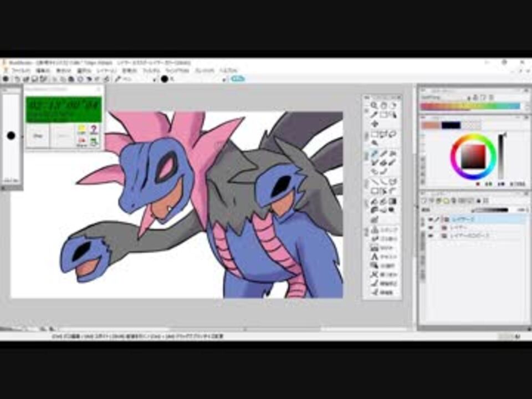Click the question mark help icon in timer

[94, 129]
